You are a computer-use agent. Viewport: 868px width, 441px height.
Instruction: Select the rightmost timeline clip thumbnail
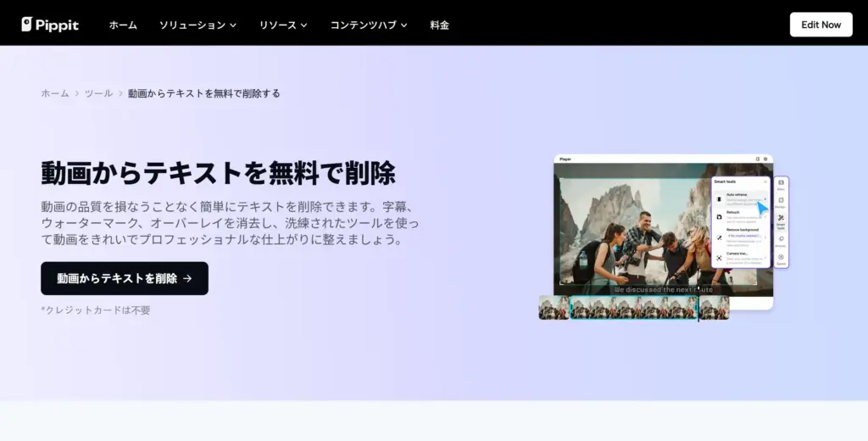(714, 308)
